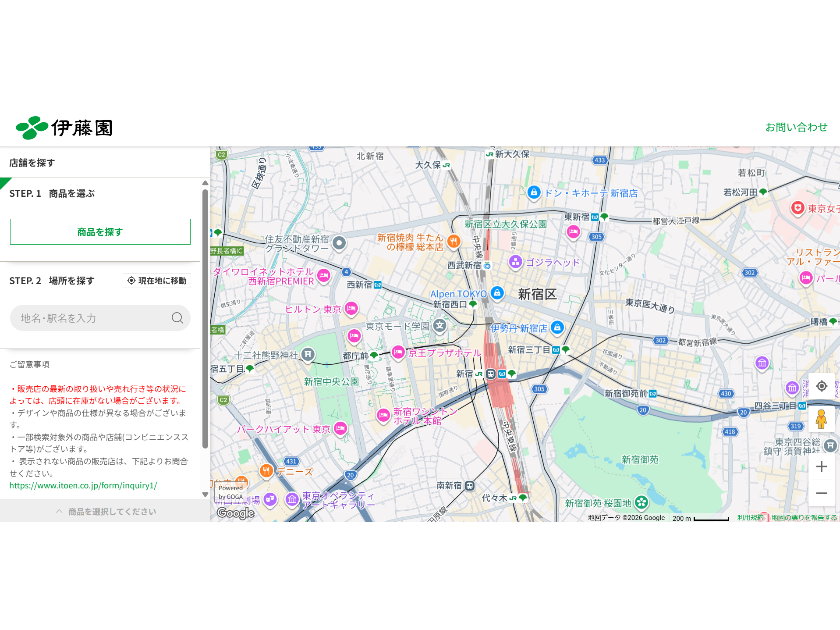Click the STEP. 1 商品を選ぶ heading
Screen dimensions: 840x630
click(52, 193)
